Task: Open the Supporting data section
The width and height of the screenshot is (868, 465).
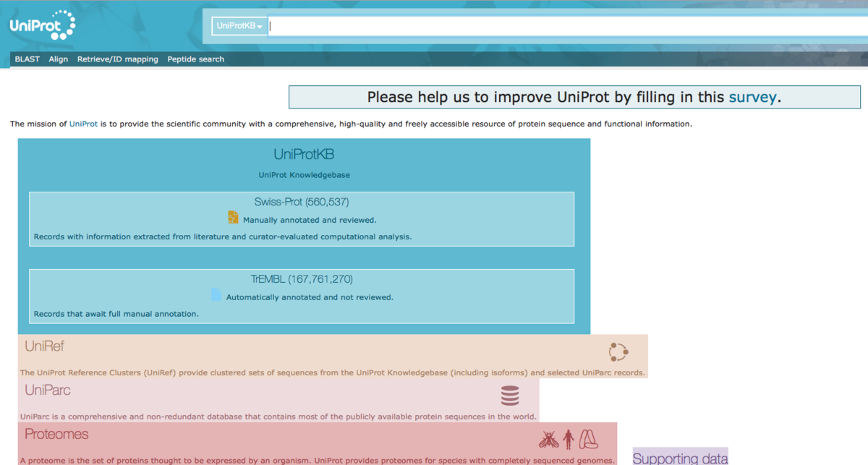Action: [680, 456]
